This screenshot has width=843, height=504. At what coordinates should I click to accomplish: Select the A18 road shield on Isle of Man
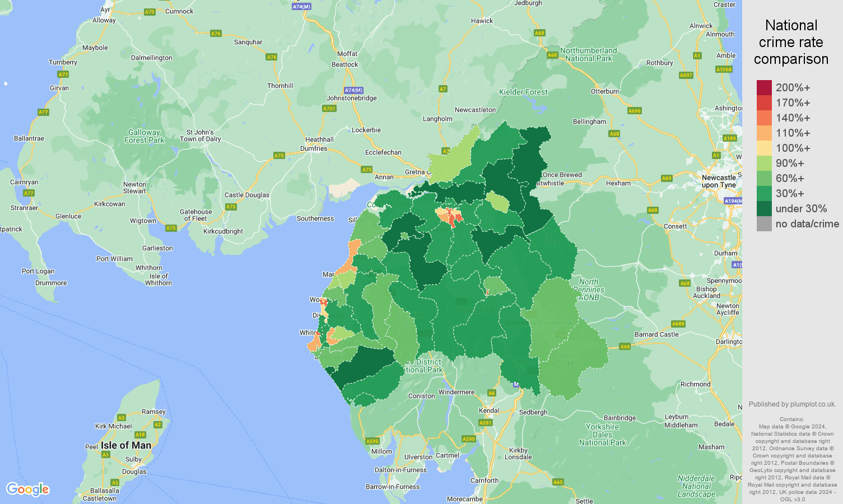click(x=140, y=435)
